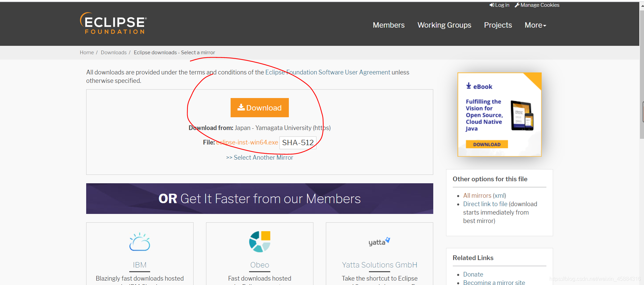The image size is (644, 285).
Task: Click the eclipse-inst-win64.exe file link
Action: click(247, 142)
